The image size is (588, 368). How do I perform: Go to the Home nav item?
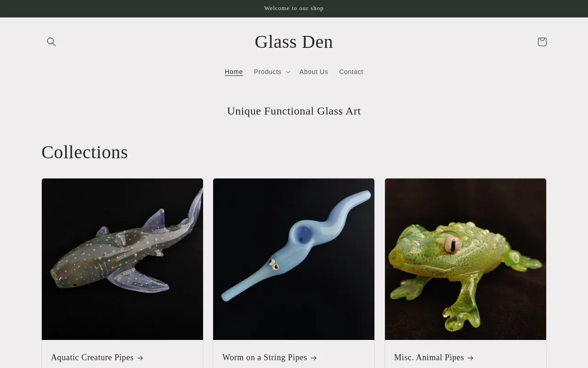pos(234,72)
